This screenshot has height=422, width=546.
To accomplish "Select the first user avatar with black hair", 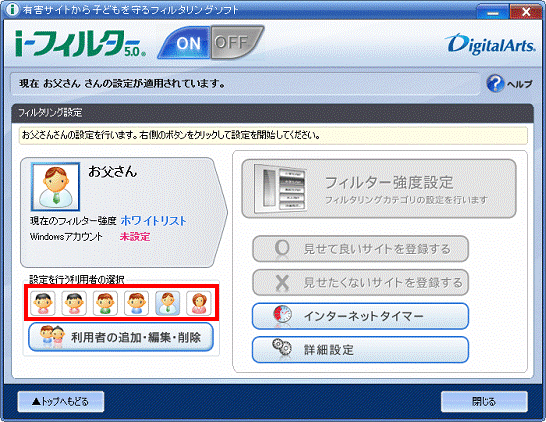I will point(42,303).
